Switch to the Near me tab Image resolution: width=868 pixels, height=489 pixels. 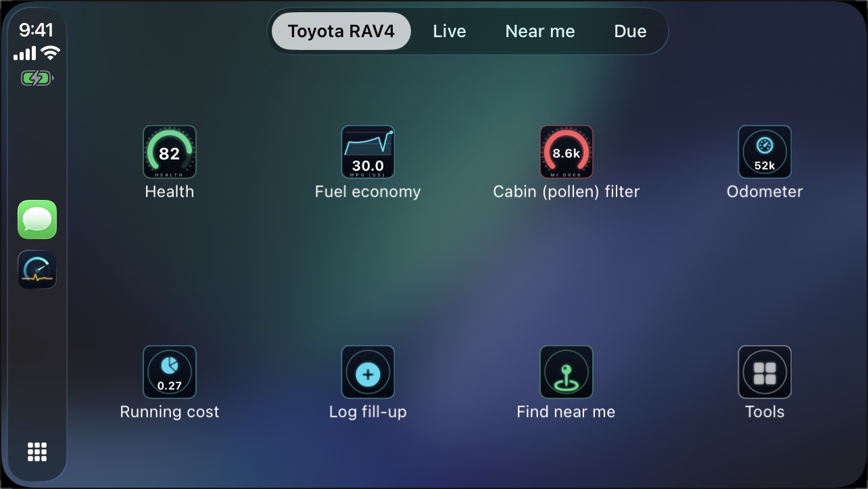click(x=540, y=31)
